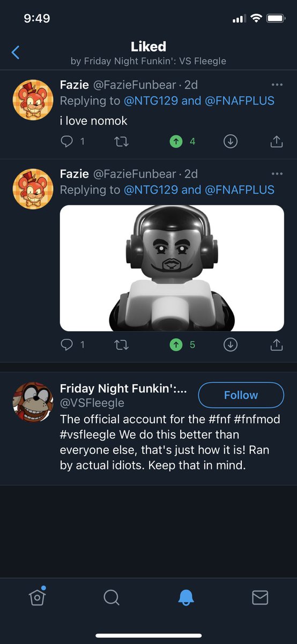The height and width of the screenshot is (644, 297).
Task: Toggle the green upvote on 'i love nomok' tweet
Action: point(176,142)
